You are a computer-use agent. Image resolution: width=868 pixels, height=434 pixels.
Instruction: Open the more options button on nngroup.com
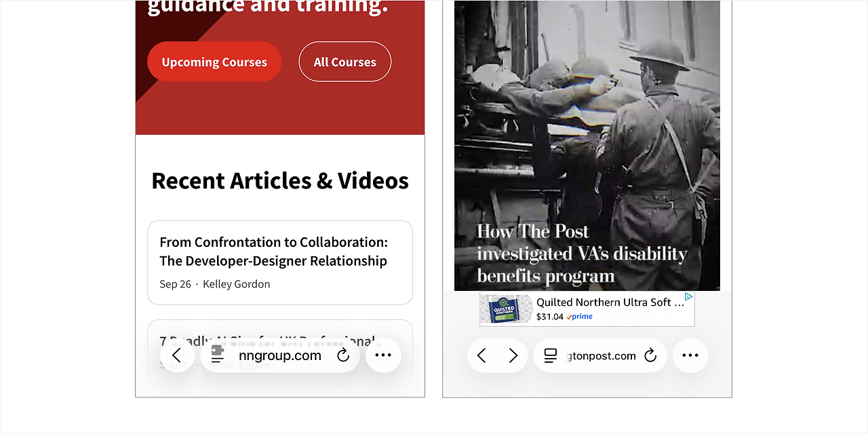click(x=383, y=355)
